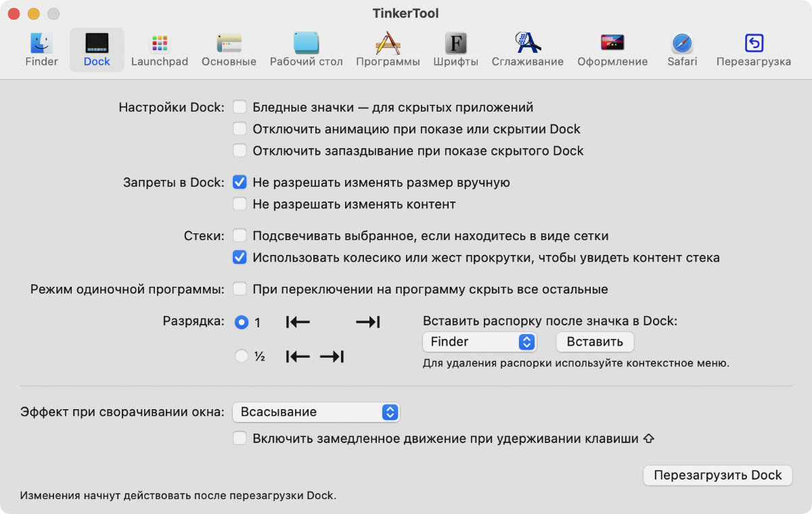Click the Вставить button

[595, 342]
